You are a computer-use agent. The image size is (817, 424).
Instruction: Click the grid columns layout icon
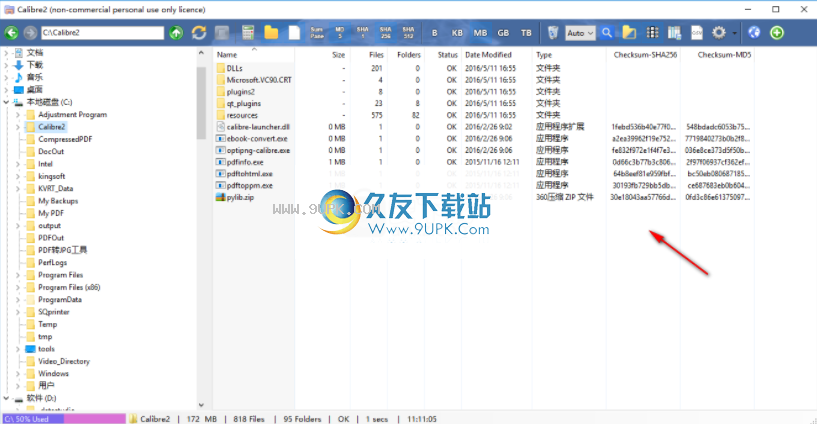point(652,33)
